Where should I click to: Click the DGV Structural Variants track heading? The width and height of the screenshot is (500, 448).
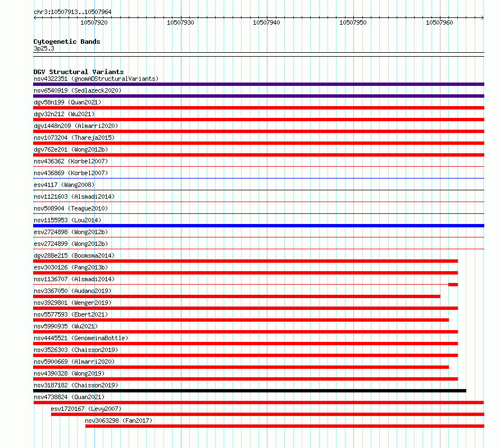pos(79,72)
